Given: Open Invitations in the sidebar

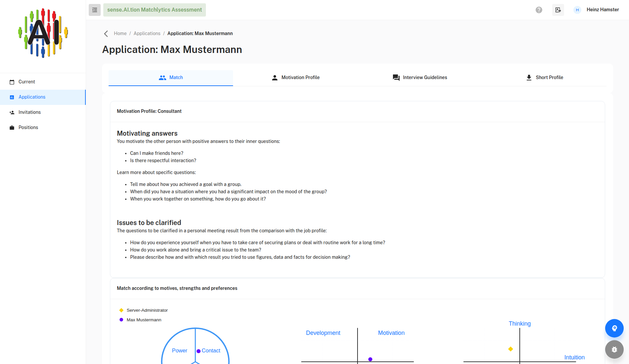Looking at the screenshot, I should (x=43, y=112).
